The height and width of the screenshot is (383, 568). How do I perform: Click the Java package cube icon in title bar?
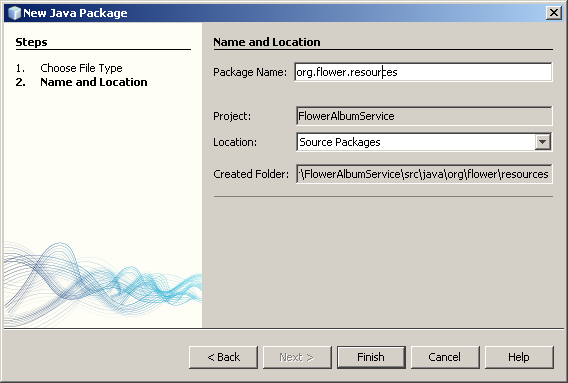14,13
